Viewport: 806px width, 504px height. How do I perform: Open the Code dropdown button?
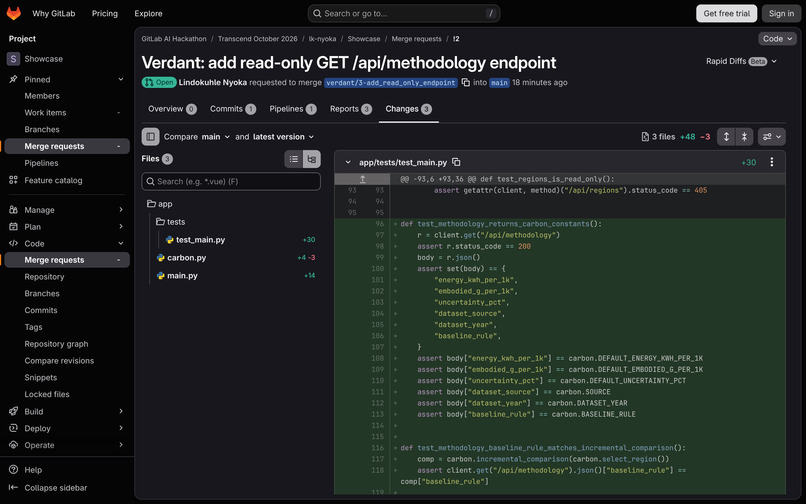777,39
